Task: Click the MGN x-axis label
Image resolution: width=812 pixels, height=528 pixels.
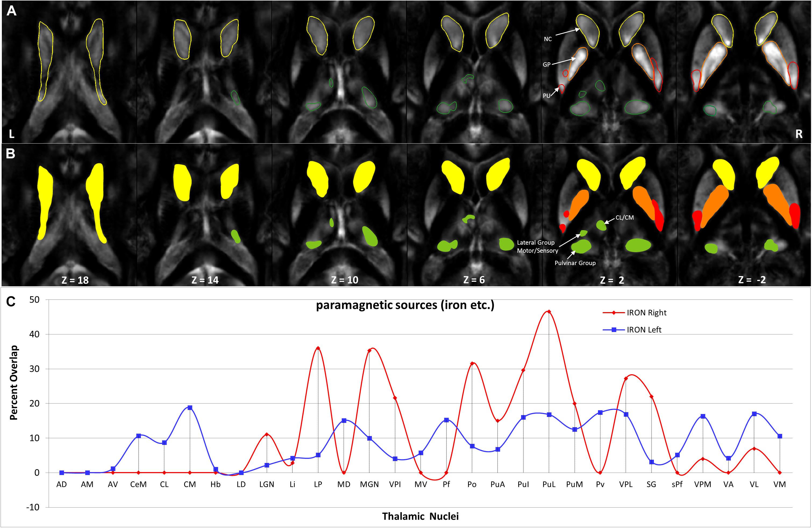Action: point(369,484)
